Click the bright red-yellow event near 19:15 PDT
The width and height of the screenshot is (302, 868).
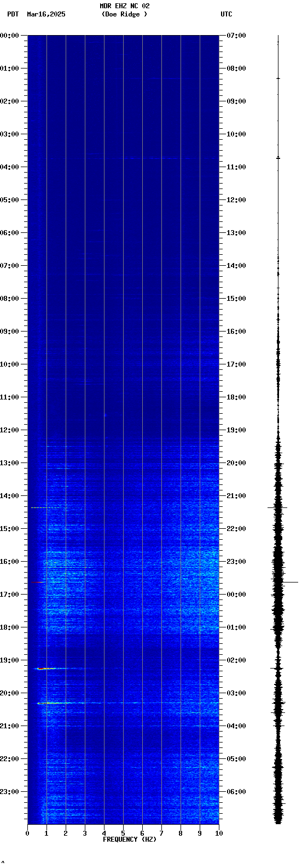pyautogui.click(x=46, y=669)
